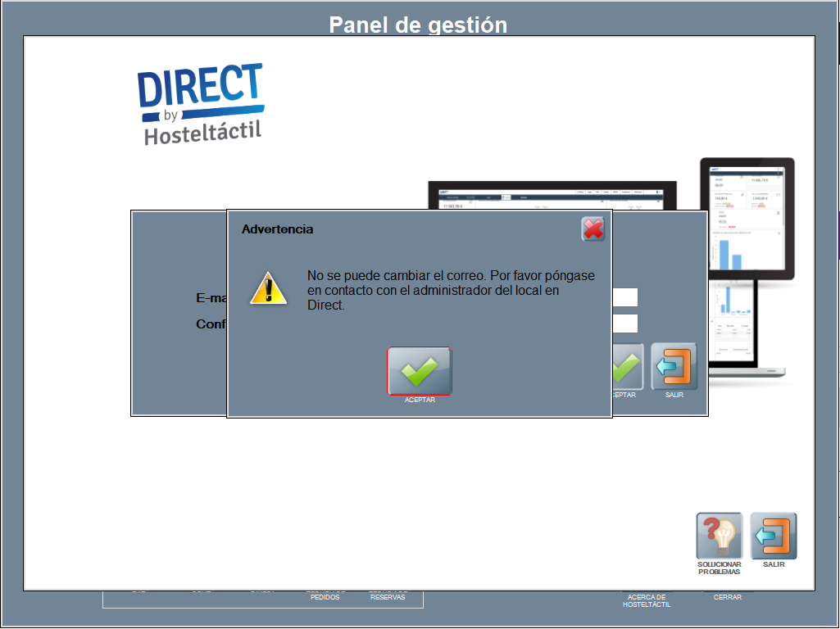Image resolution: width=840 pixels, height=629 pixels.
Task: Click the Reservas option in bottom bar
Action: click(388, 596)
